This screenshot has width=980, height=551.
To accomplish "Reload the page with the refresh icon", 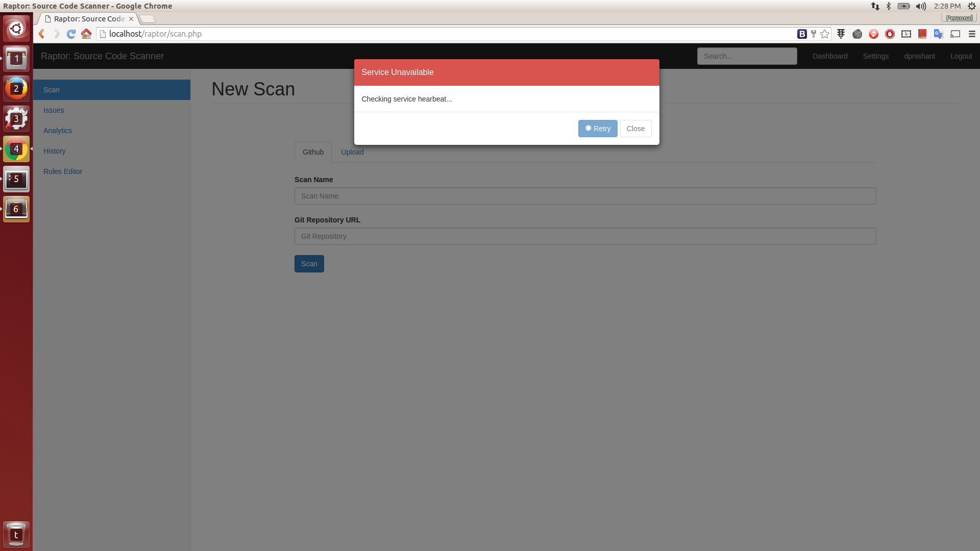I will click(71, 34).
